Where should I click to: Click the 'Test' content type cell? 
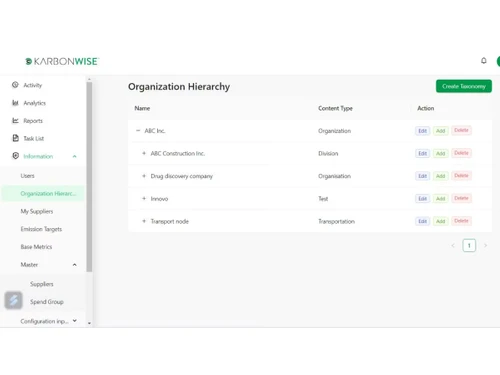323,199
